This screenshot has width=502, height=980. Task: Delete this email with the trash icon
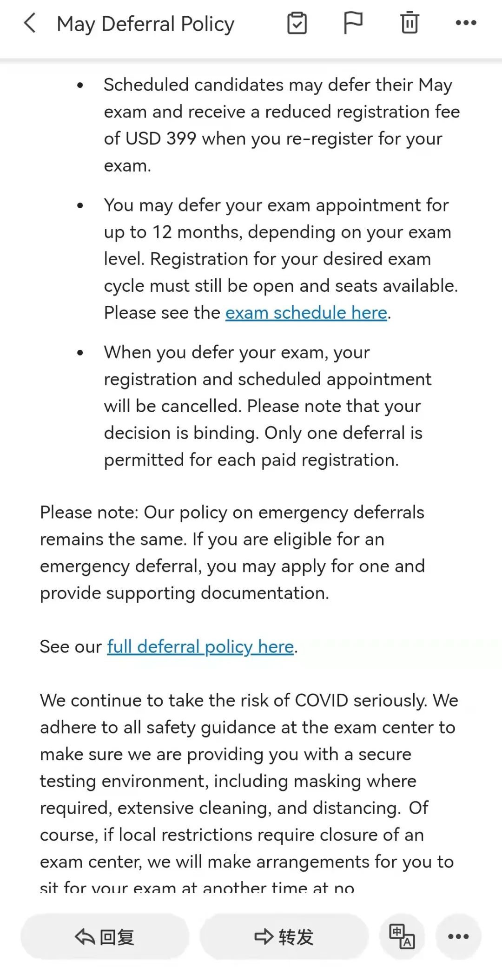pyautogui.click(x=410, y=23)
